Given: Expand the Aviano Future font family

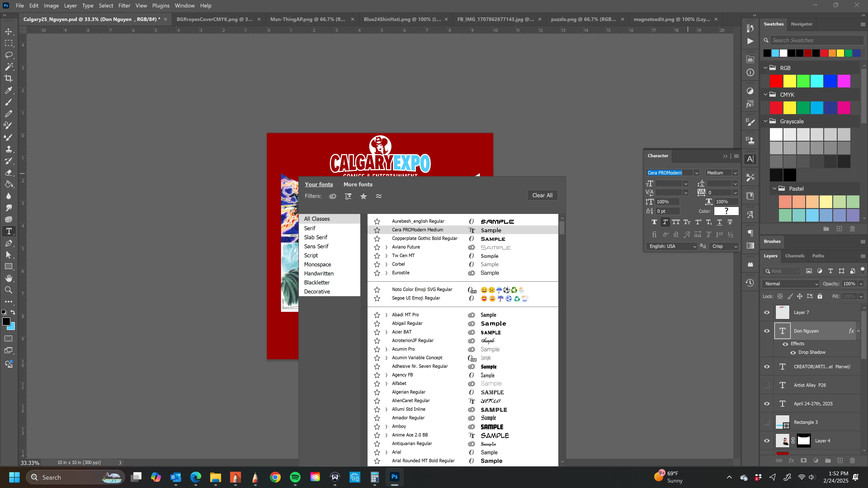Looking at the screenshot, I should pyautogui.click(x=386, y=247).
